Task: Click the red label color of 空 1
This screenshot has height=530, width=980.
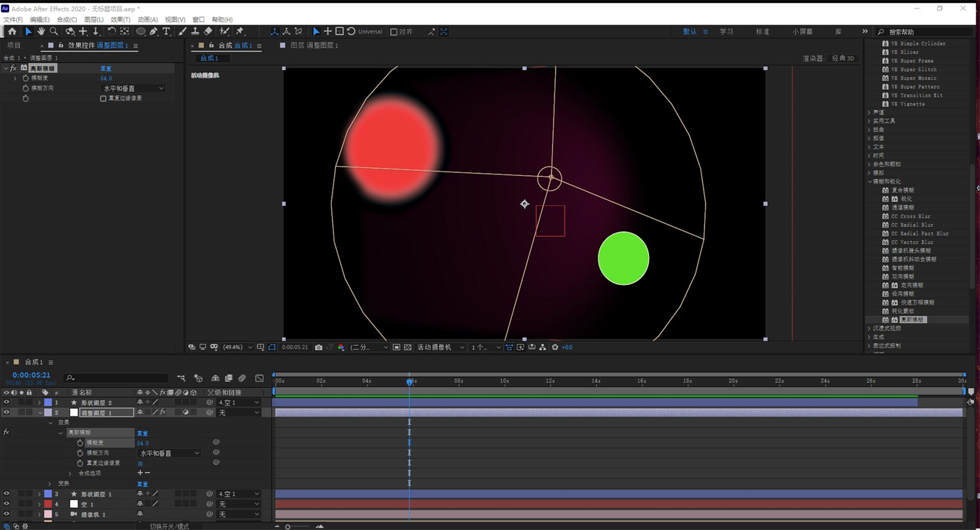Action: click(48, 504)
